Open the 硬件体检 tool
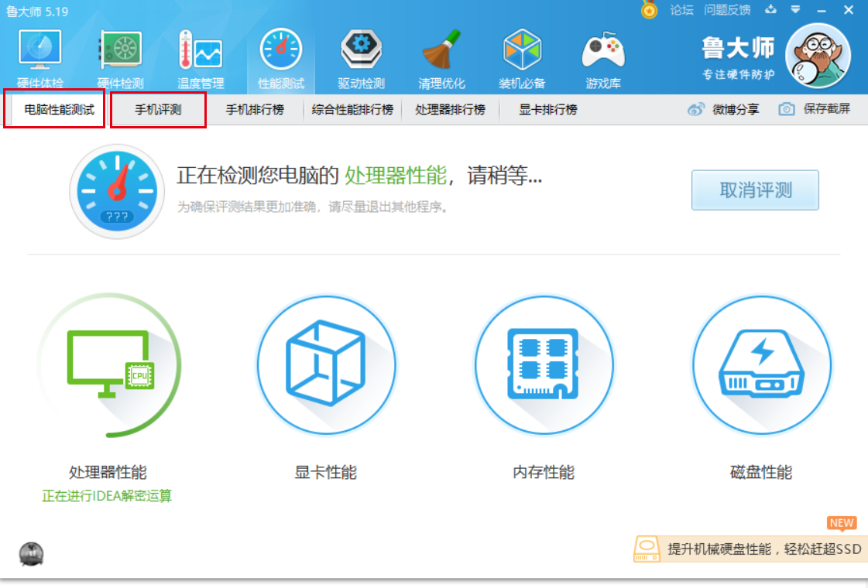Viewport: 868px width, 588px height. click(39, 58)
